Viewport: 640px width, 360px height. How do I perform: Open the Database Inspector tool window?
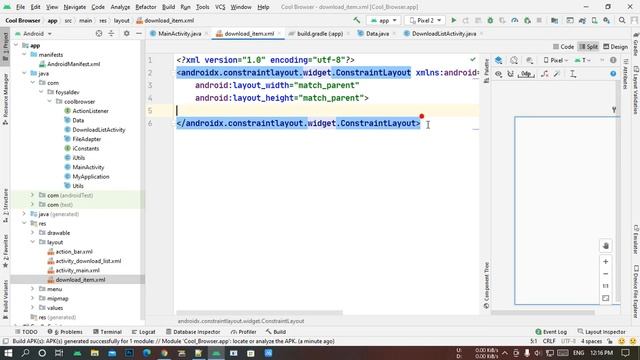pyautogui.click(x=193, y=332)
